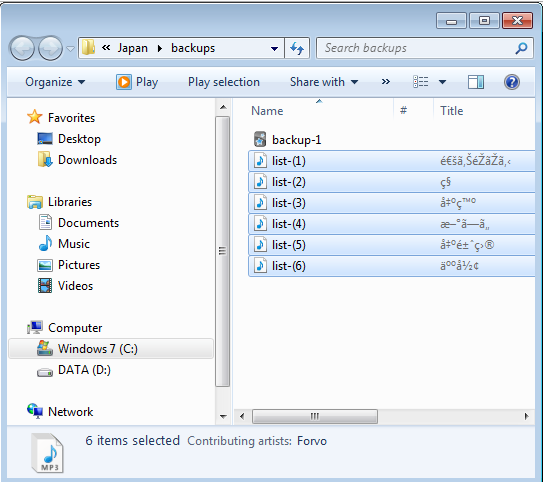Screen dimensions: 543x482
Task: Expand the Organize dropdown menu
Action: pyautogui.click(x=55, y=82)
